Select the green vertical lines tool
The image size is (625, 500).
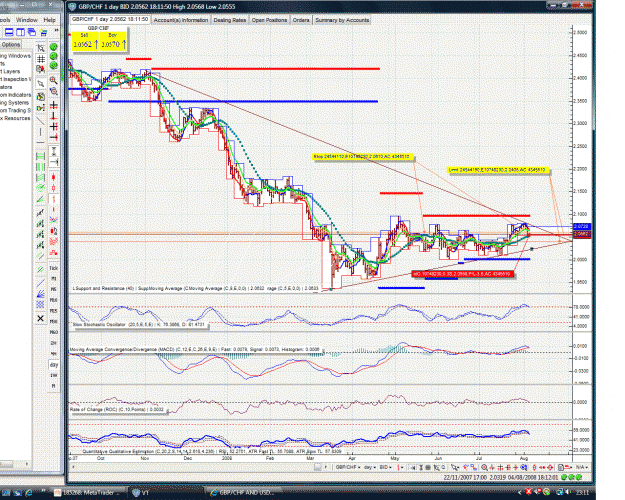pos(41,167)
